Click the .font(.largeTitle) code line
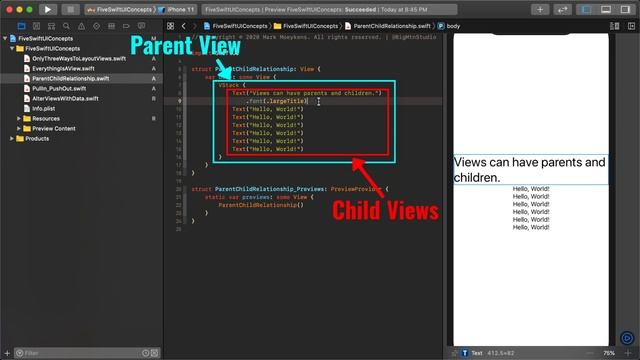Screen dimensions: 640x360 277,101
